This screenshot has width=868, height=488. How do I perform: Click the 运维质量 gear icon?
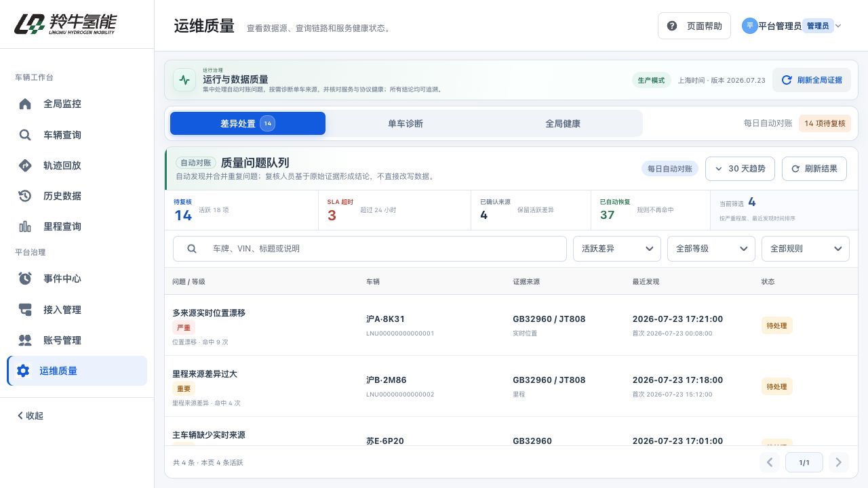pyautogui.click(x=23, y=371)
